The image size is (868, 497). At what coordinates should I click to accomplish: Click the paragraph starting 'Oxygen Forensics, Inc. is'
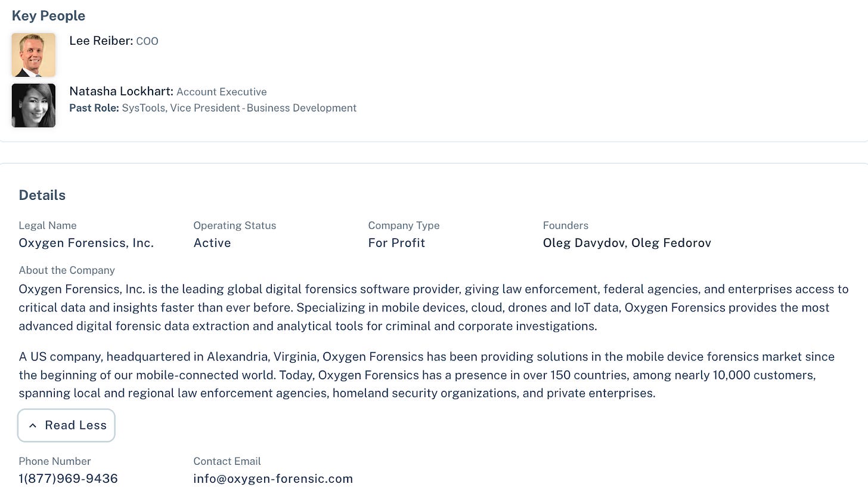coord(433,307)
